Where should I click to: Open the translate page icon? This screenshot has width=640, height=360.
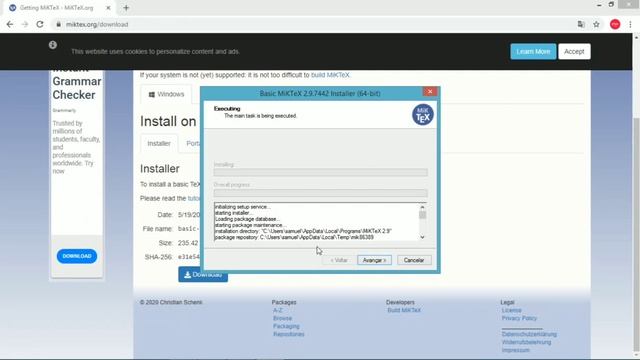click(x=581, y=24)
